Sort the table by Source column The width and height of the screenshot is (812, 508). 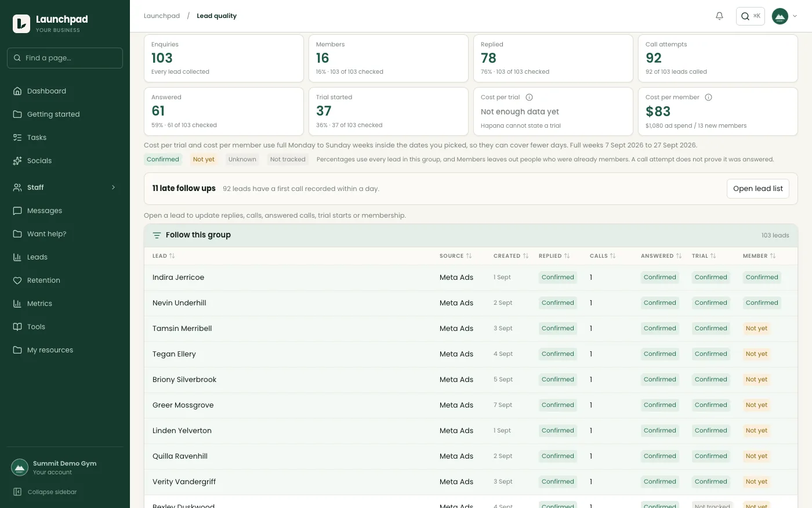(456, 256)
